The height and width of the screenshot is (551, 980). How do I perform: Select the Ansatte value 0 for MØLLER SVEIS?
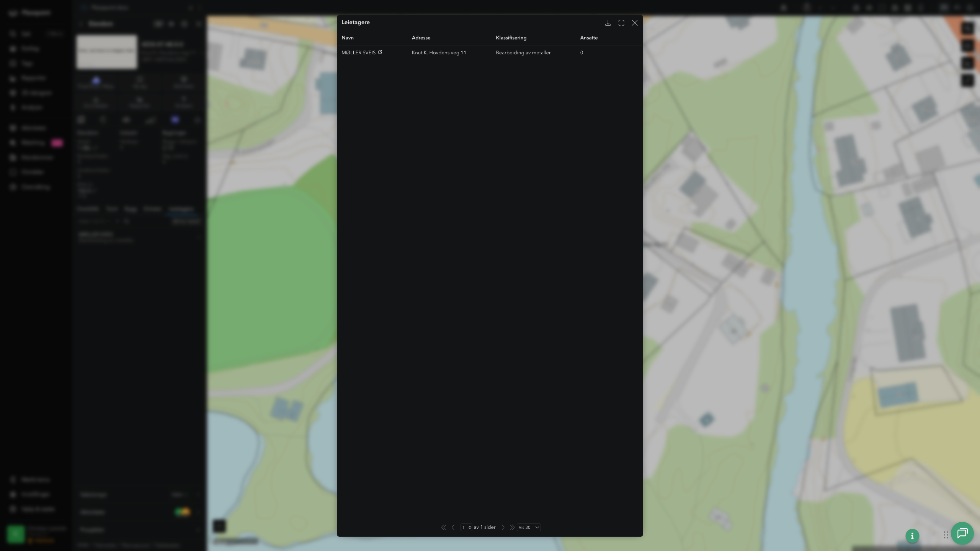(581, 52)
